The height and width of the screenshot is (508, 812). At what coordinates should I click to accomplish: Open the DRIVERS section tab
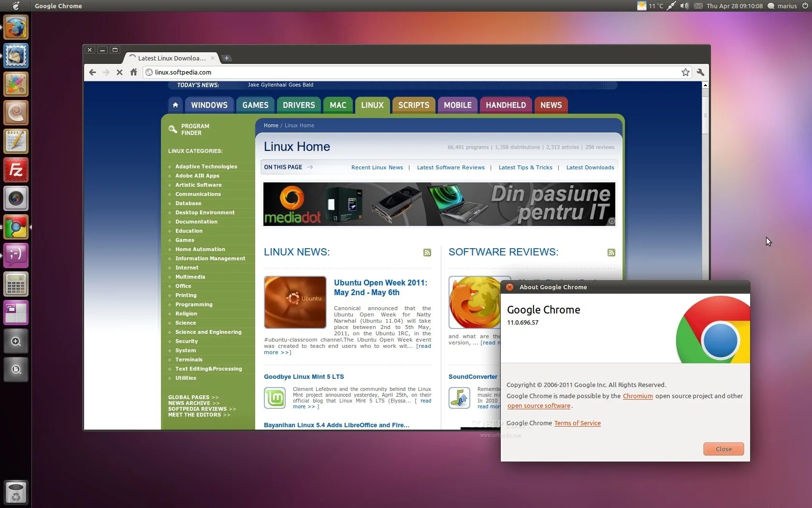coord(299,105)
